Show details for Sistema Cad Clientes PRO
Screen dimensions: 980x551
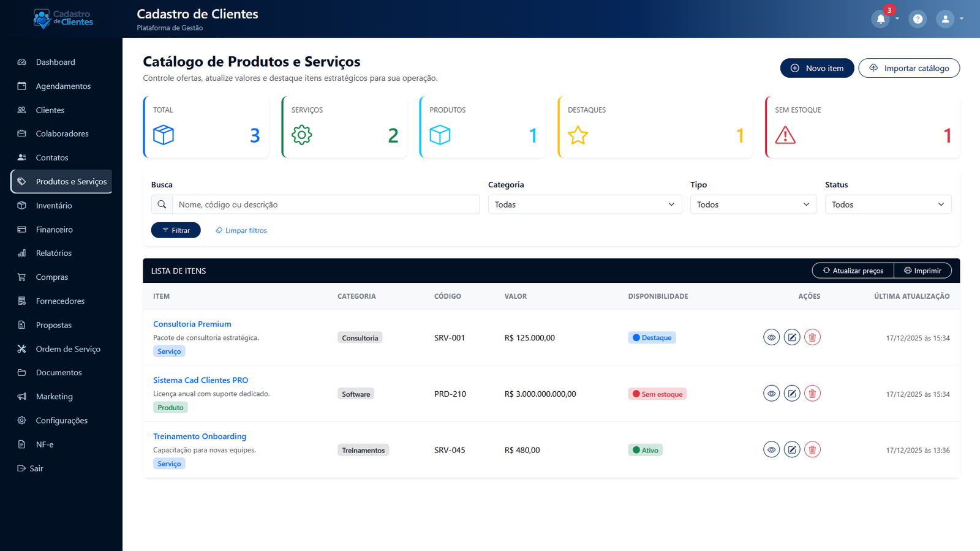point(771,393)
